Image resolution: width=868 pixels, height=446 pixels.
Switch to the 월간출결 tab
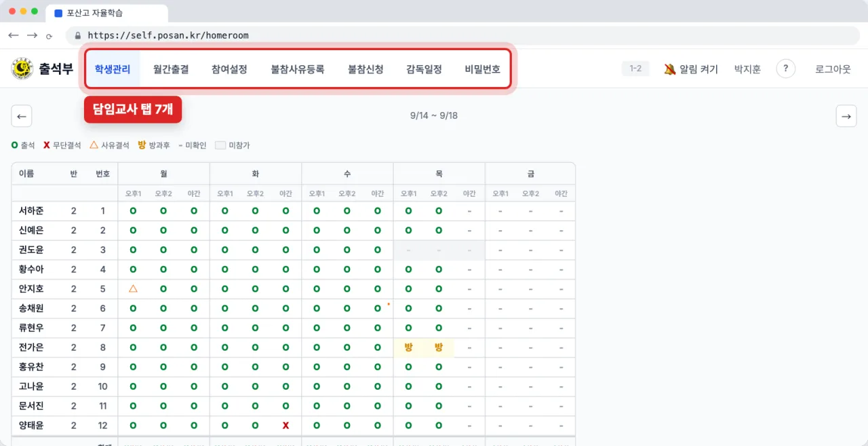pyautogui.click(x=171, y=69)
